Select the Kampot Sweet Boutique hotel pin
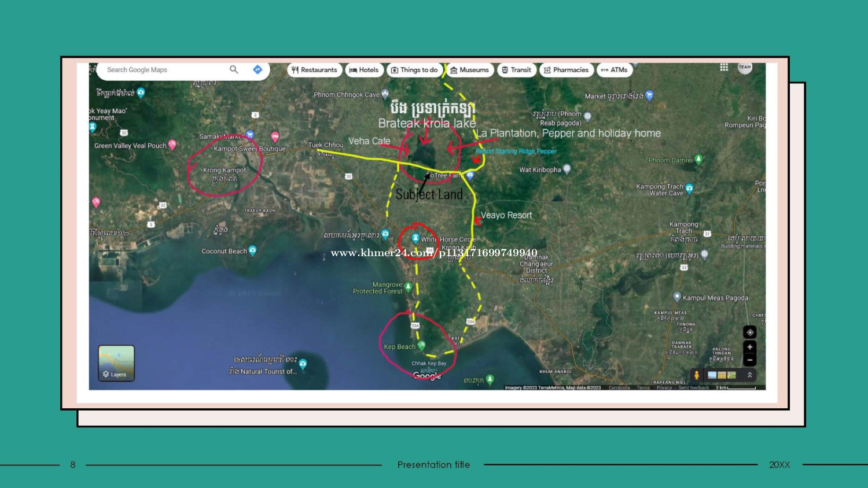Screen dimensions: 868x488 click(x=275, y=136)
